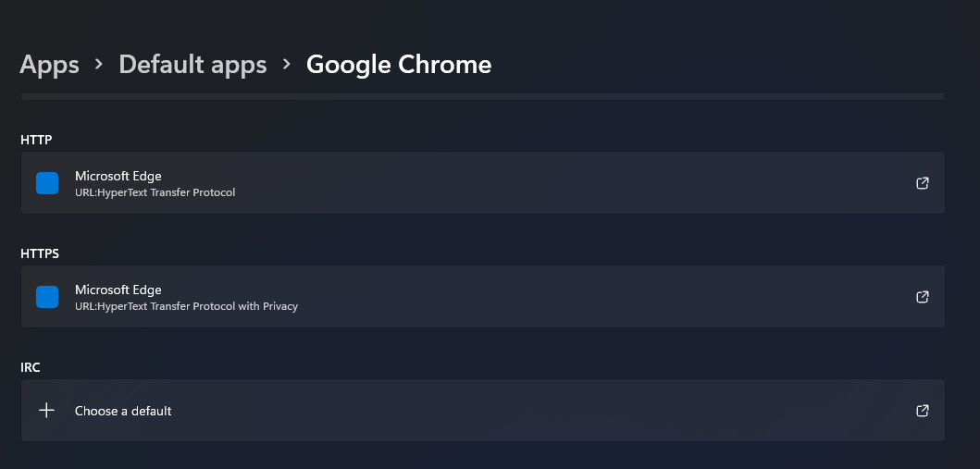Click the IRC section heading
Screen dimensions: 980x469
tap(31, 367)
